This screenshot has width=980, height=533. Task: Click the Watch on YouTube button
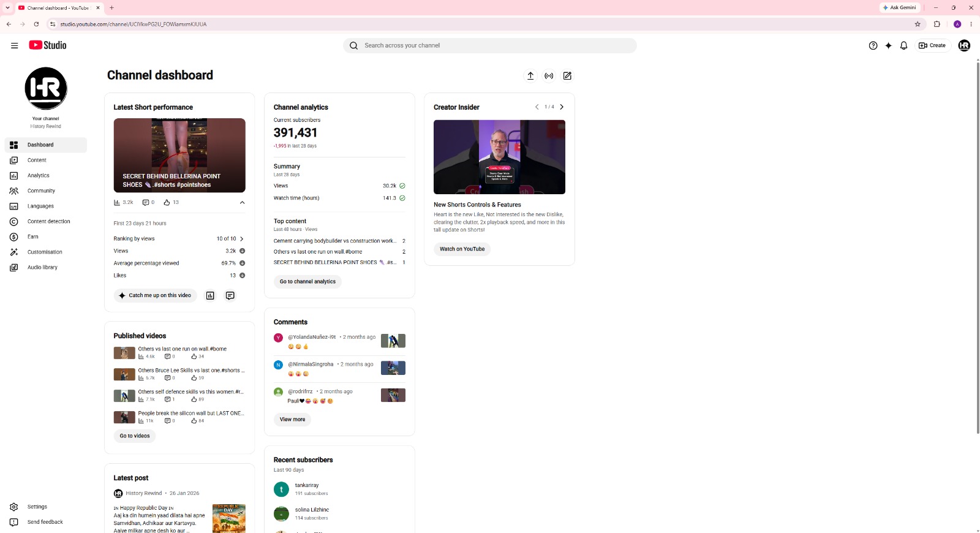(x=462, y=249)
